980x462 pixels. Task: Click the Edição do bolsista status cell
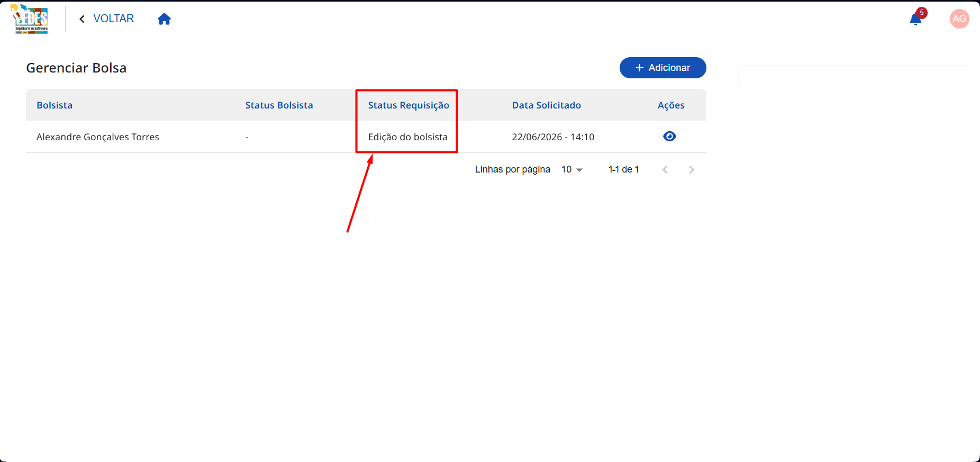[408, 137]
